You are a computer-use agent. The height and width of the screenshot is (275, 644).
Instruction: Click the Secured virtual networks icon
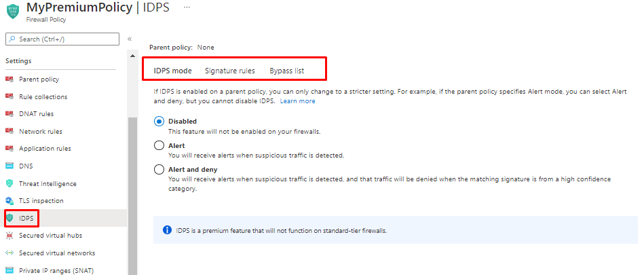coord(10,253)
